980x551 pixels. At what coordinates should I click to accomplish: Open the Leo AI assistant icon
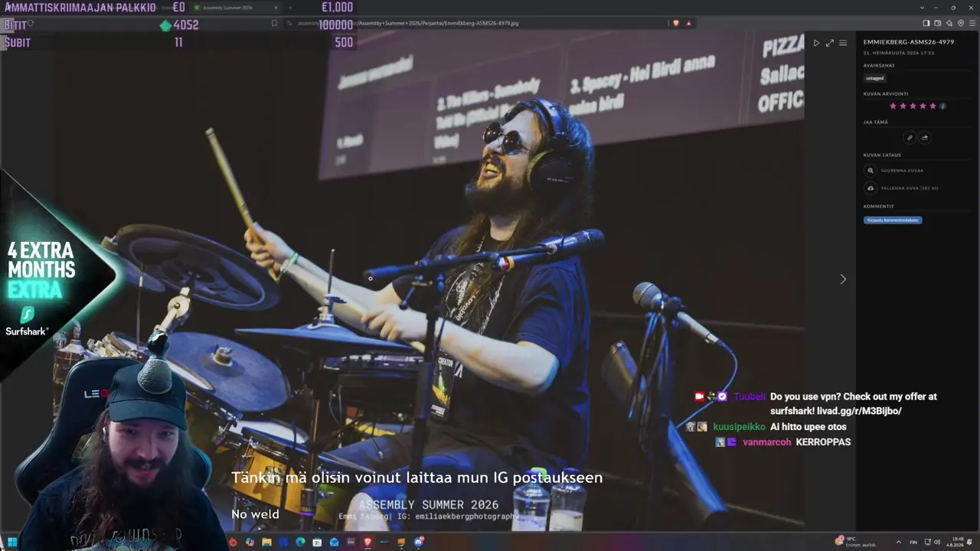(949, 23)
